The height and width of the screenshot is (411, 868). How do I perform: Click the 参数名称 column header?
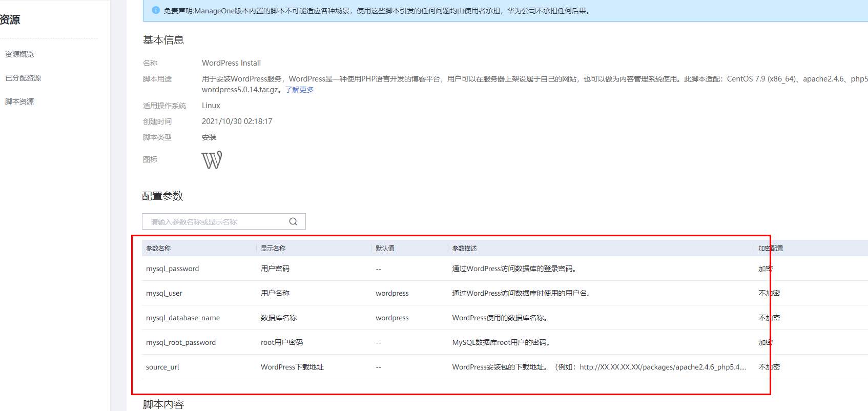tap(158, 248)
